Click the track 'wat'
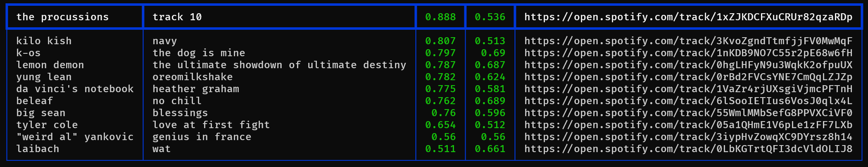Screen dimensions: 868x167 point(162,149)
